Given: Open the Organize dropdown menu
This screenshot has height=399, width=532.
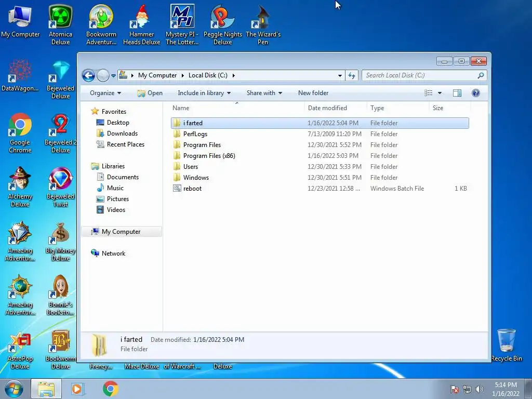Looking at the screenshot, I should coord(105,93).
